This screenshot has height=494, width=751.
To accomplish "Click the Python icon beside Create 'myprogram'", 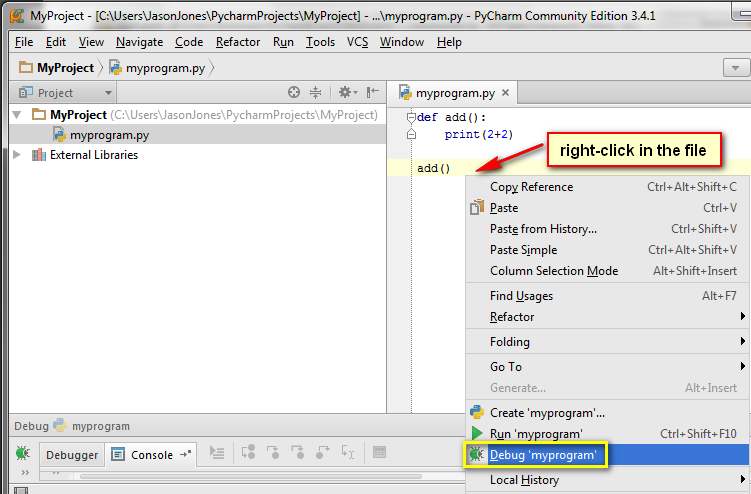I will click(x=477, y=412).
